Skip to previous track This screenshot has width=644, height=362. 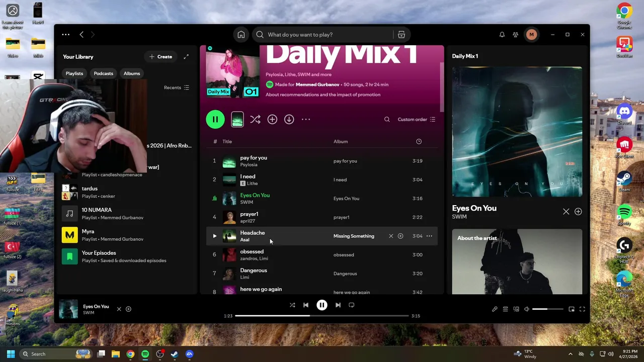306,305
